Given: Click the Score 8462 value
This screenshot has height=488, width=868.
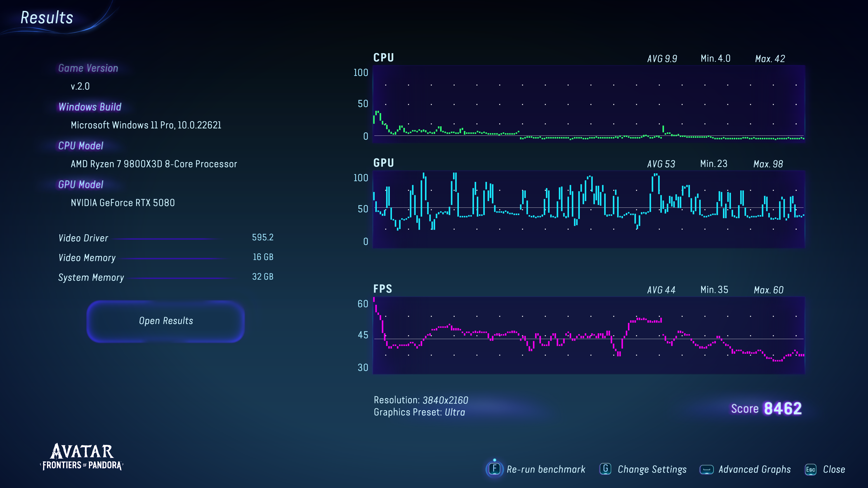Looking at the screenshot, I should coord(782,408).
